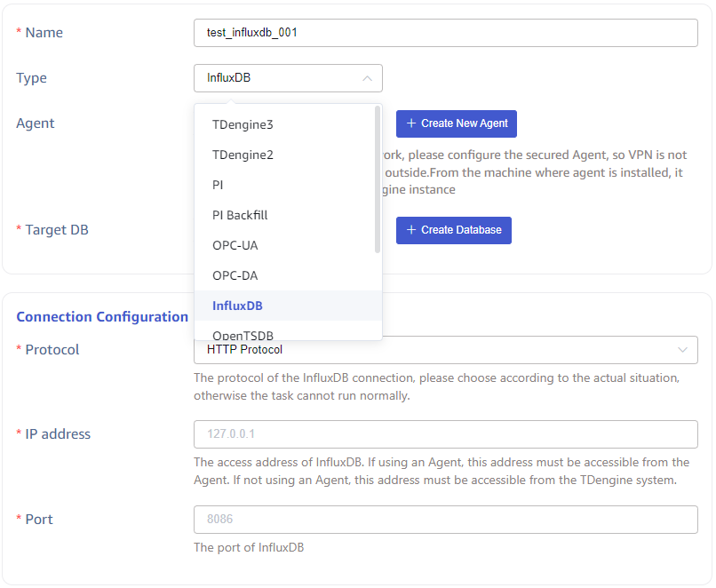Click the plus icon on Create Database
Viewport: 716px width, 588px height.
(x=411, y=230)
